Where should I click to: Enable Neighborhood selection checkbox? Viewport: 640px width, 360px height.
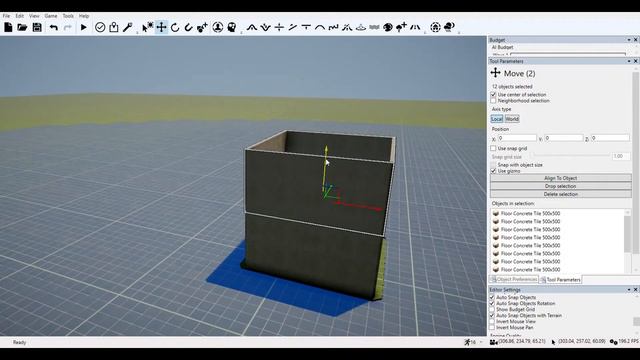493,100
